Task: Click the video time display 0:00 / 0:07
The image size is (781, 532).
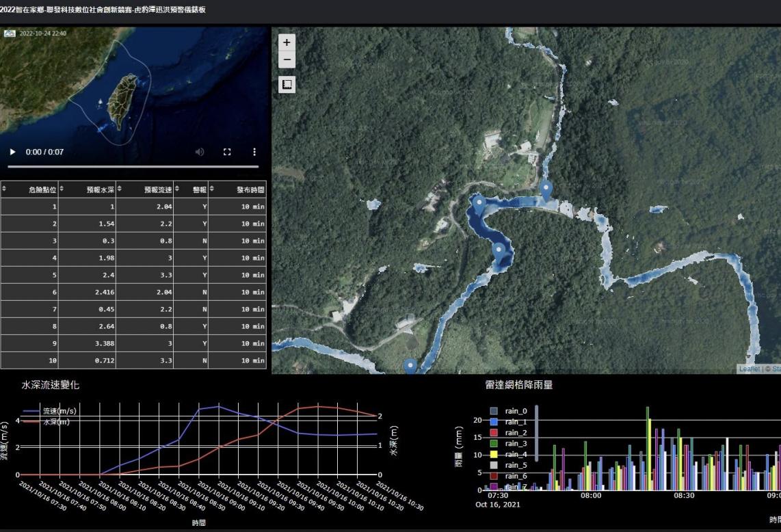Action: [45, 152]
